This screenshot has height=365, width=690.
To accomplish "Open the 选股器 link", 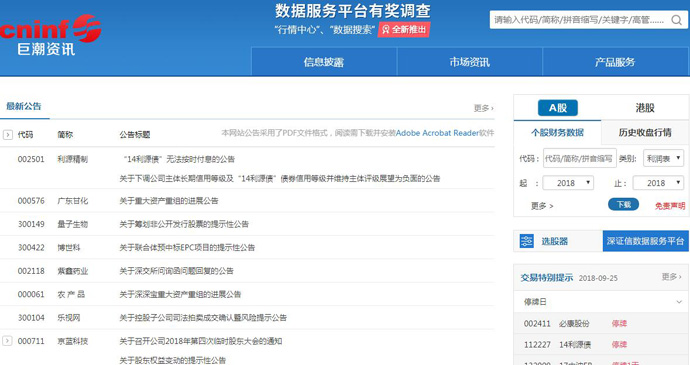I will pos(554,241).
